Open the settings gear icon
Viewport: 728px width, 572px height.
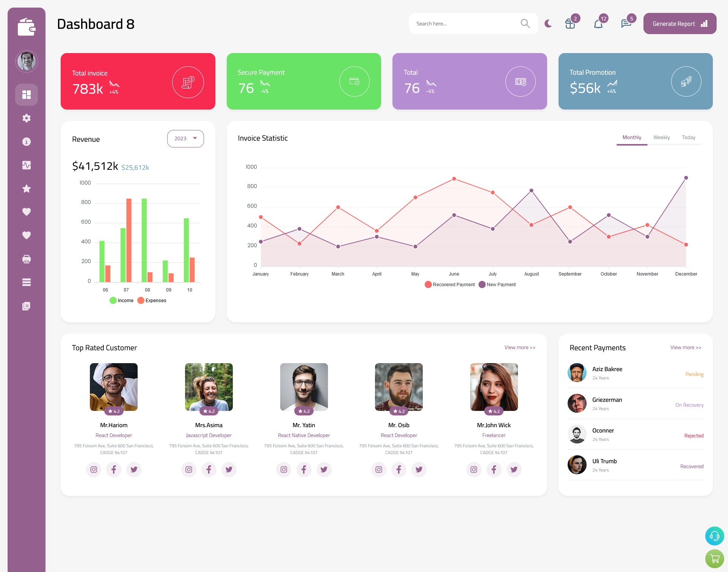[x=27, y=118]
